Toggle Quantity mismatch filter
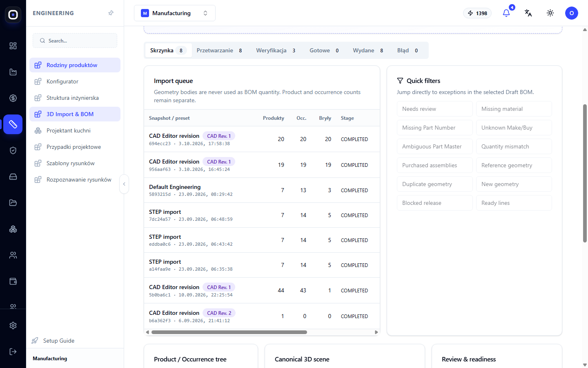This screenshot has width=588, height=368. [514, 146]
